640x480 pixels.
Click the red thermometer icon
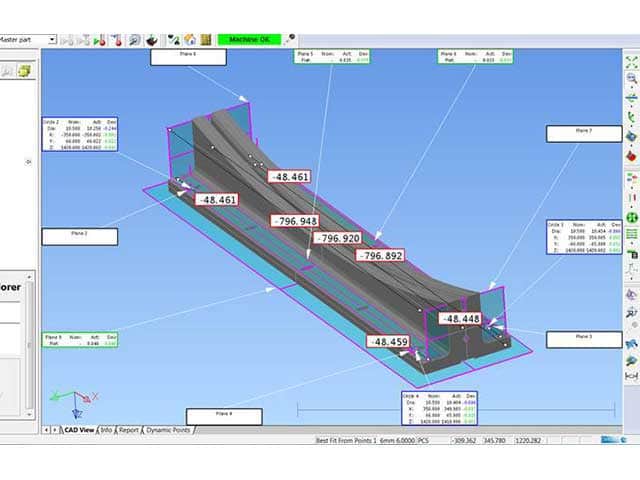pyautogui.click(x=115, y=40)
